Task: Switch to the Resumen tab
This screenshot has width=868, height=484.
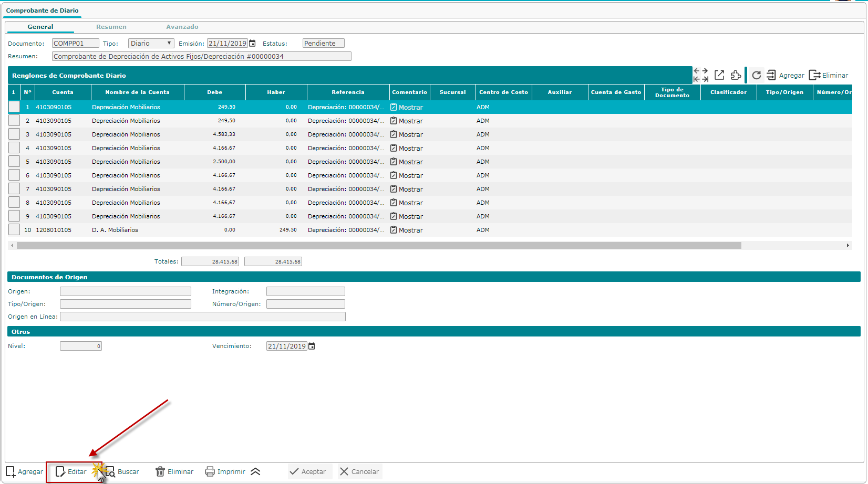Action: coord(111,27)
